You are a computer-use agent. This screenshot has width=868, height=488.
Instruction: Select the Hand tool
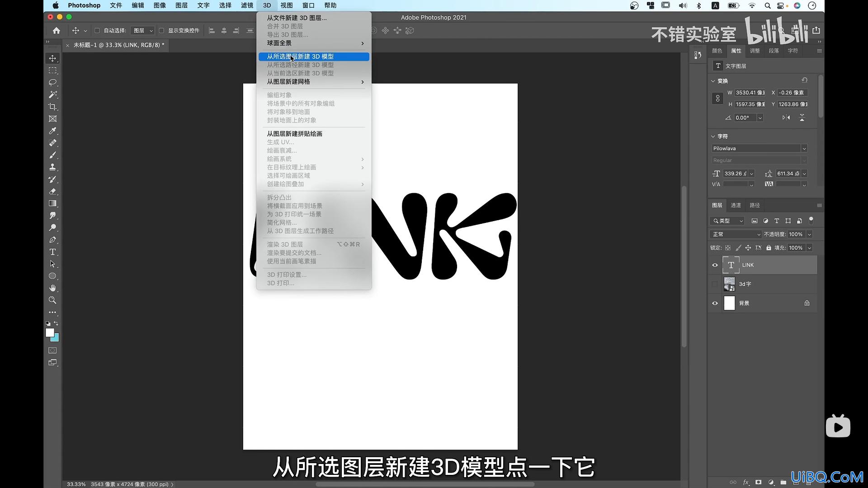point(52,288)
